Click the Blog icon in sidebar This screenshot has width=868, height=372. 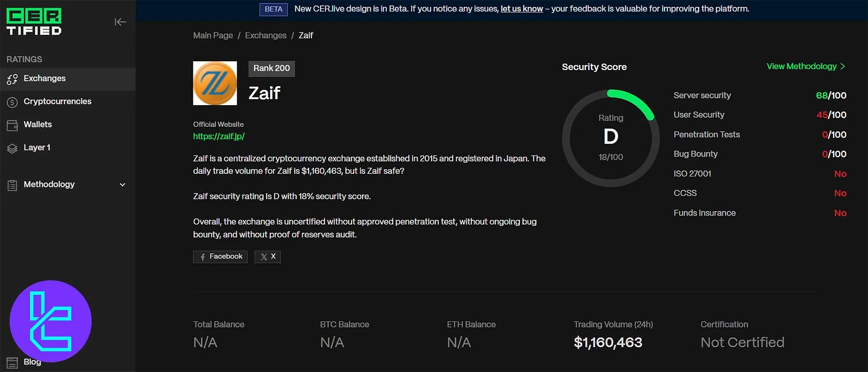pyautogui.click(x=12, y=363)
